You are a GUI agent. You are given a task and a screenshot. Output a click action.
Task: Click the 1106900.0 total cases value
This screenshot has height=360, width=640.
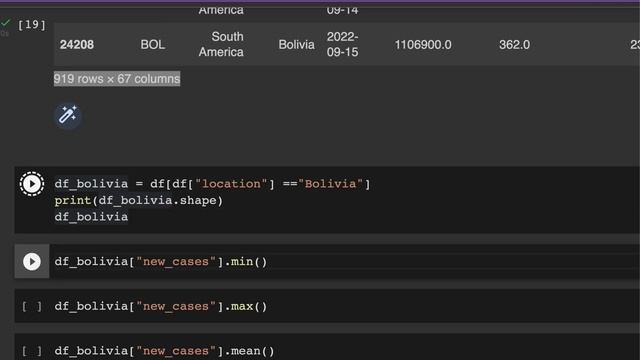point(423,44)
